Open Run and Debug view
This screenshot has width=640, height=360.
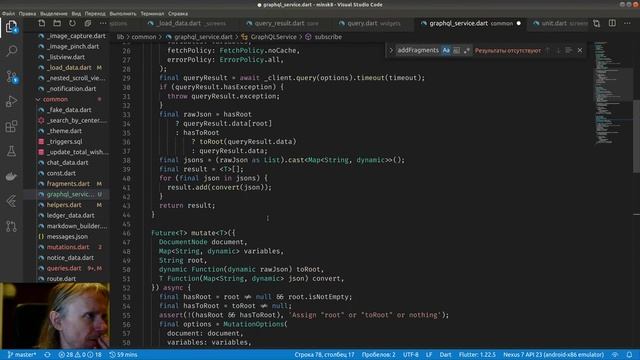11,101
